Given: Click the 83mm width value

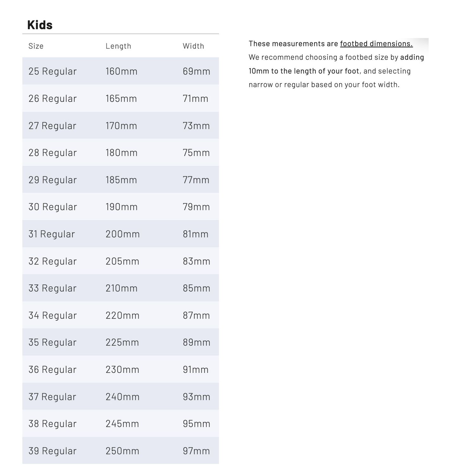Looking at the screenshot, I should (196, 261).
